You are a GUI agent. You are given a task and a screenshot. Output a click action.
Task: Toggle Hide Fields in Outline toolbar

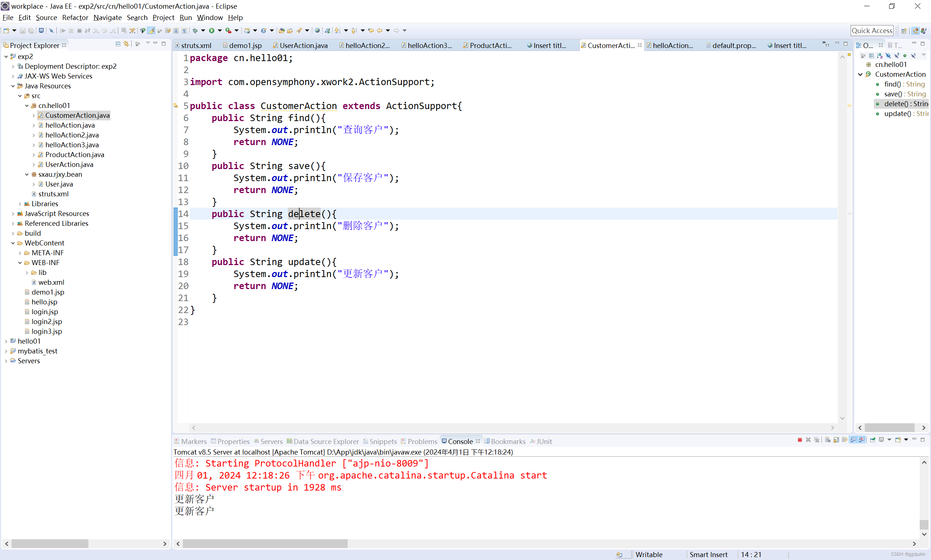888,56
